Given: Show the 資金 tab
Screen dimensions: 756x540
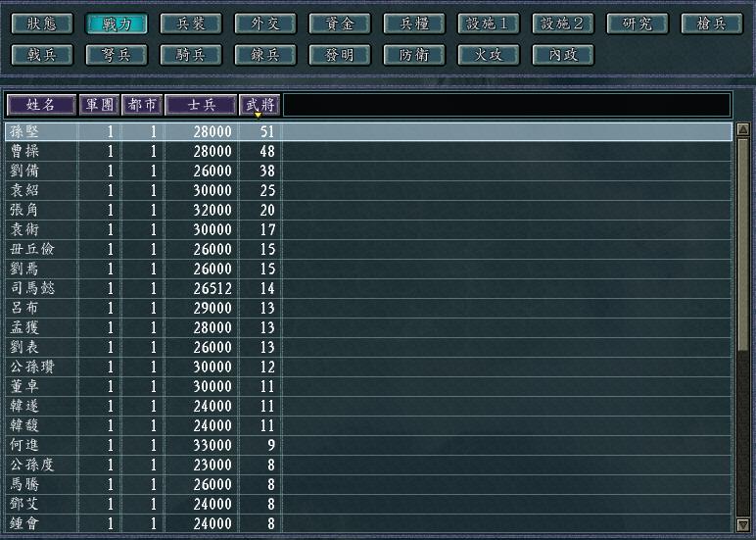Looking at the screenshot, I should tap(340, 24).
